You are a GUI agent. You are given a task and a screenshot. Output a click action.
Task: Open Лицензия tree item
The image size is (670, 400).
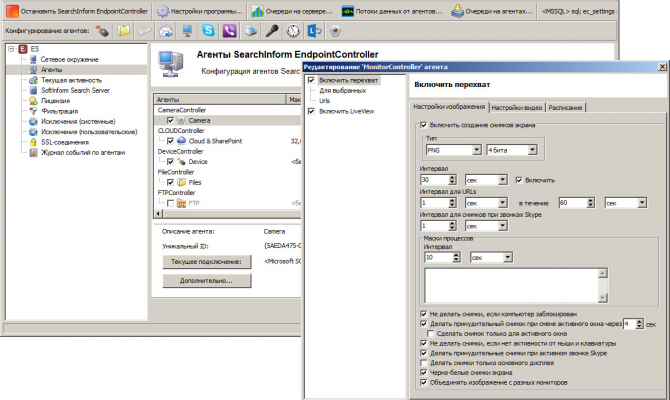click(55, 101)
